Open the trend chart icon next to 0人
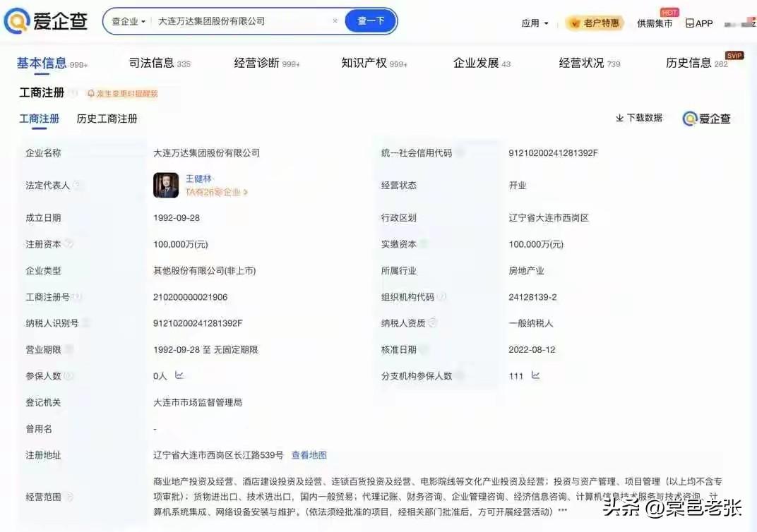This screenshot has width=757, height=532. point(179,375)
